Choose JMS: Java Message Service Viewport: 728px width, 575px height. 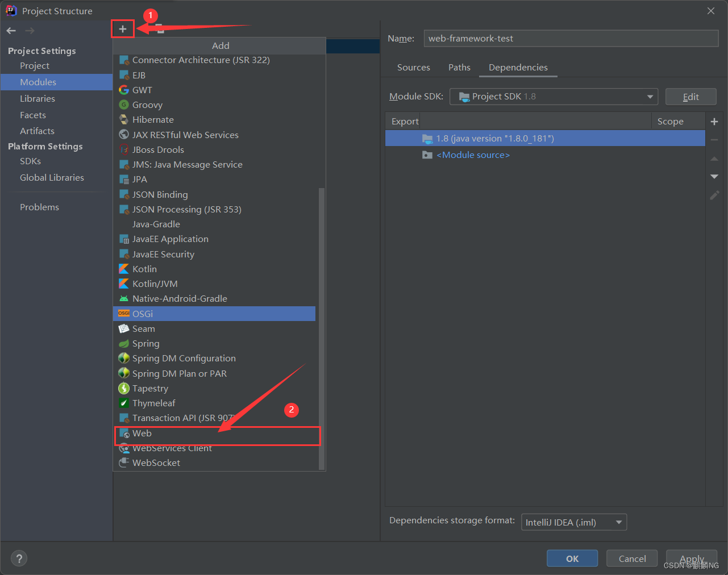point(214,164)
